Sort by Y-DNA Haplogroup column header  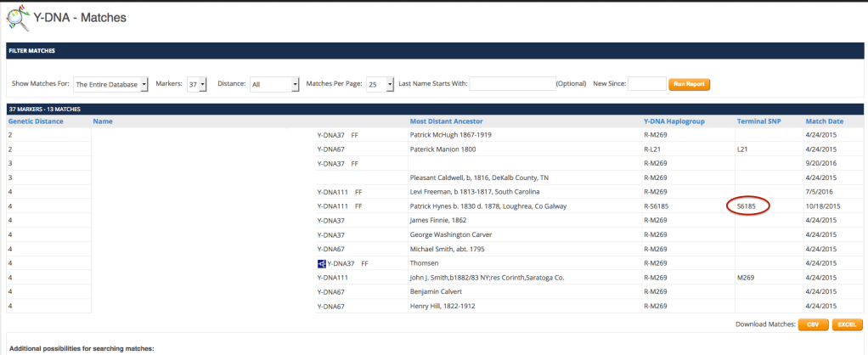pos(677,121)
